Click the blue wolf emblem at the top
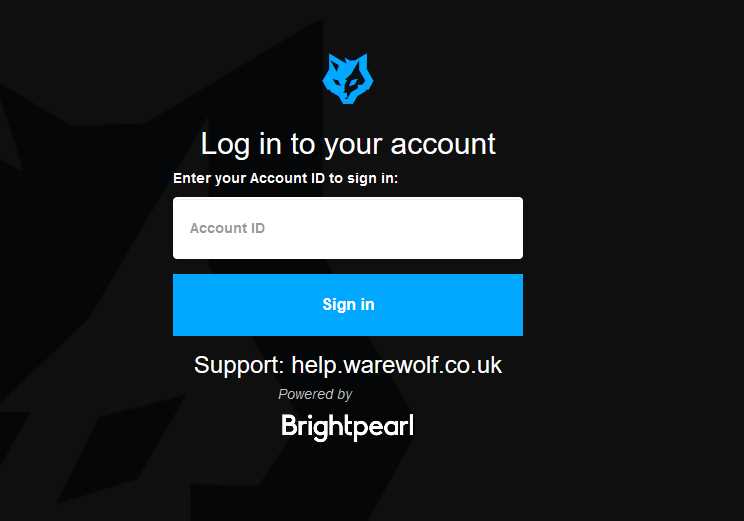Viewport: 744px width, 521px height. click(348, 79)
